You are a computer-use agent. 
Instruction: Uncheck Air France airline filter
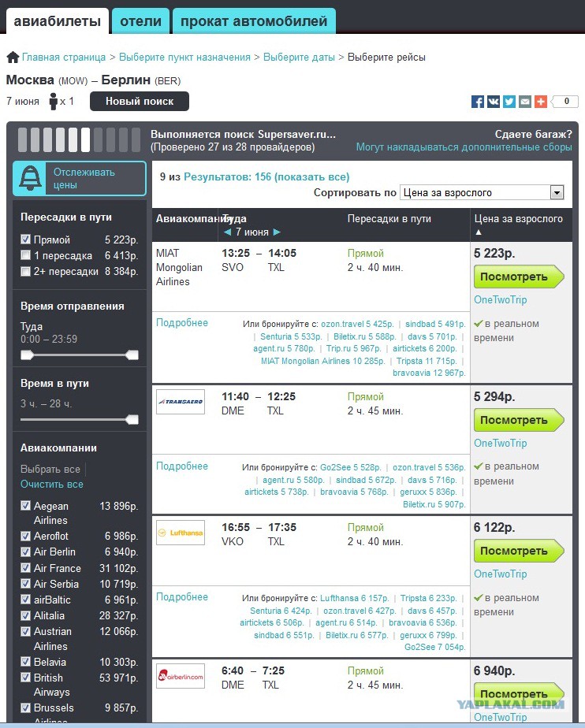click(26, 567)
